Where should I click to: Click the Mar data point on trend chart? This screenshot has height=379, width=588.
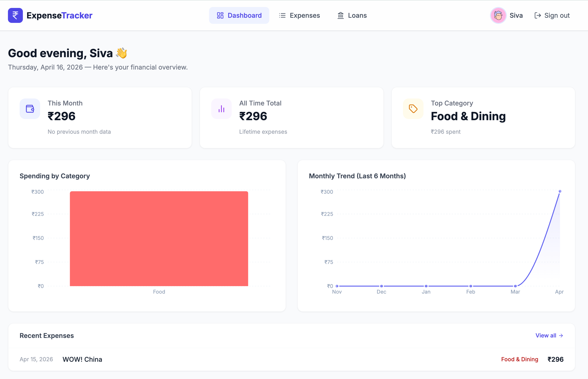(515, 286)
